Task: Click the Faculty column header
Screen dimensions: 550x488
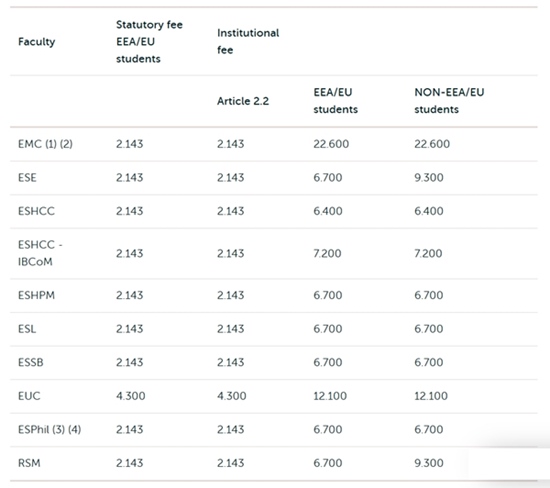Action: (x=36, y=42)
